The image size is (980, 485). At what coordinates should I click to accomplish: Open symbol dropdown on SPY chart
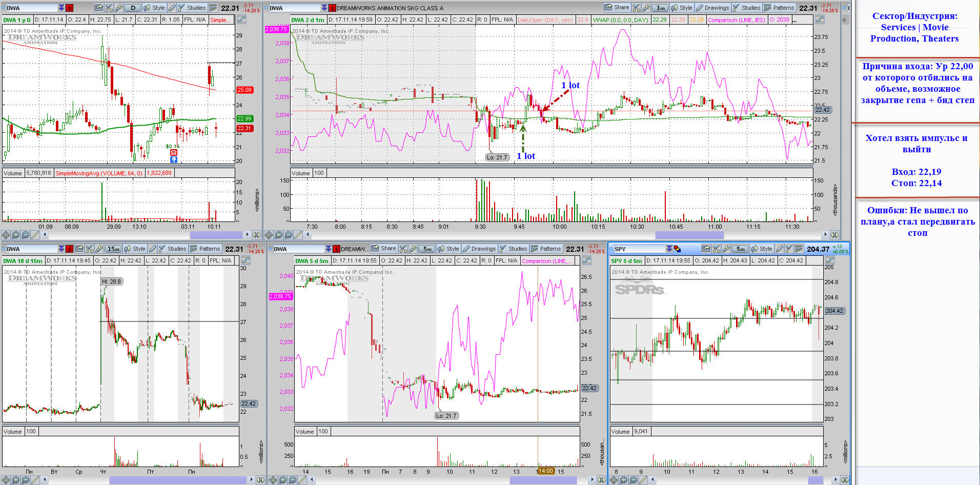pos(669,249)
